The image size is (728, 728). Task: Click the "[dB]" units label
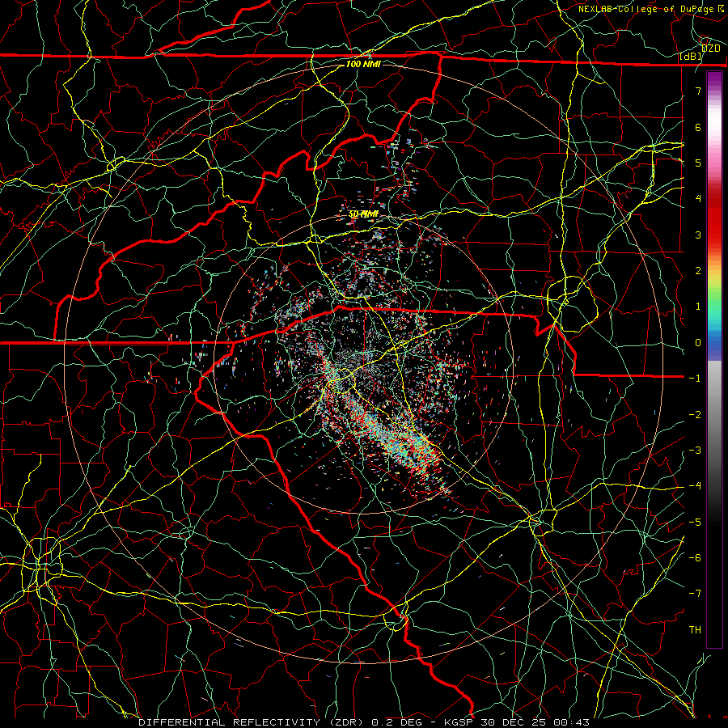691,57
